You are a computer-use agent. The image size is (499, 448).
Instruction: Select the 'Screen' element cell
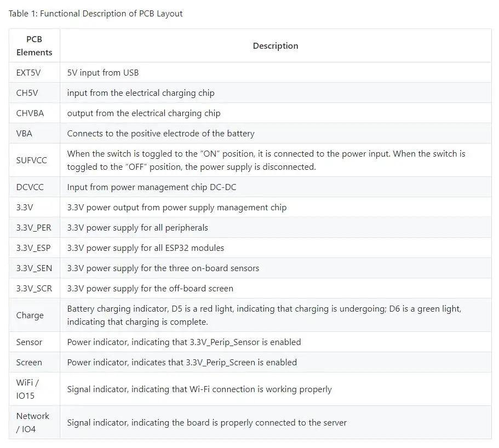(35, 362)
